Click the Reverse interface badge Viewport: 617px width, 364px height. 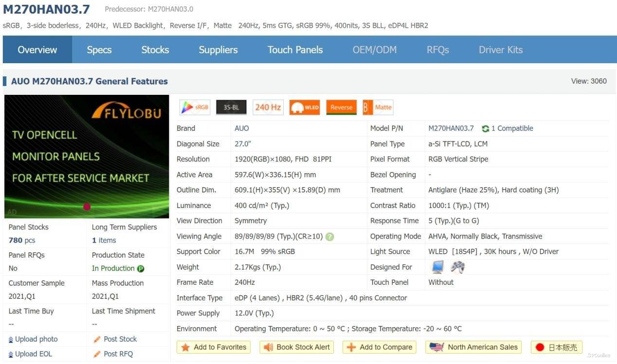[x=341, y=107]
